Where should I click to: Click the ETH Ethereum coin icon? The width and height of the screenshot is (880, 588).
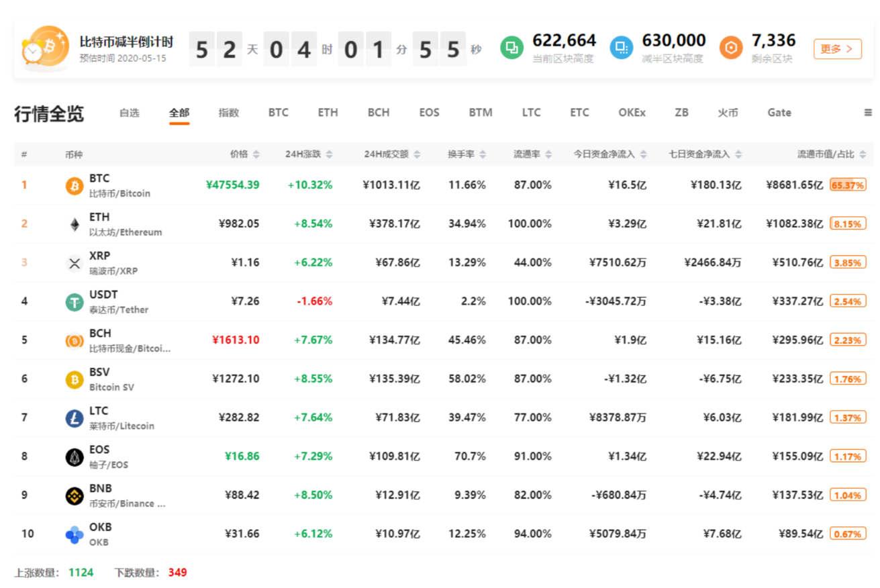click(75, 225)
